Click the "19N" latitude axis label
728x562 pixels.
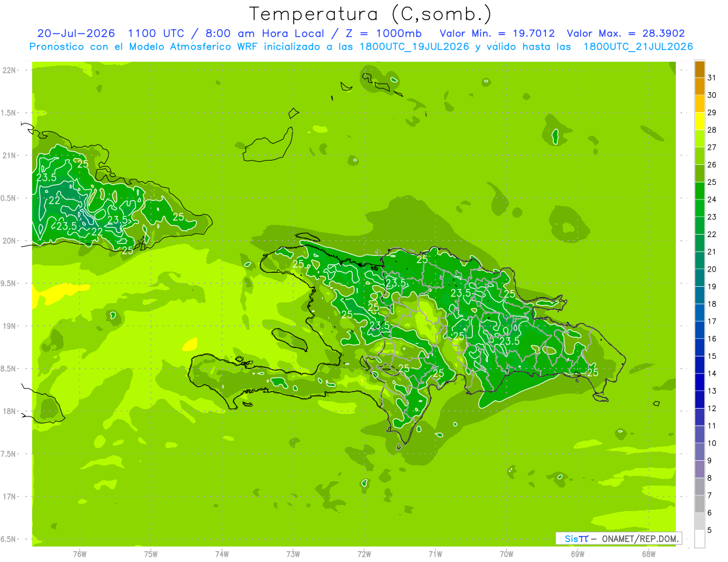[x=9, y=326]
